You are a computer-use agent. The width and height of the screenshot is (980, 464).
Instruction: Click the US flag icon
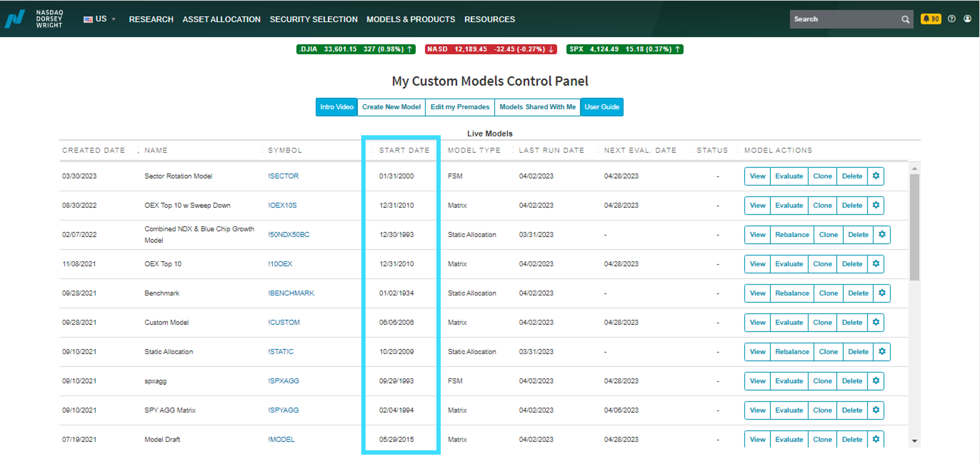point(88,19)
